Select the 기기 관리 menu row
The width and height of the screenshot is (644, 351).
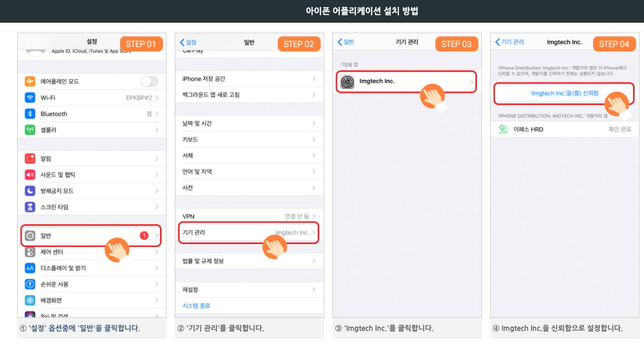(x=249, y=233)
